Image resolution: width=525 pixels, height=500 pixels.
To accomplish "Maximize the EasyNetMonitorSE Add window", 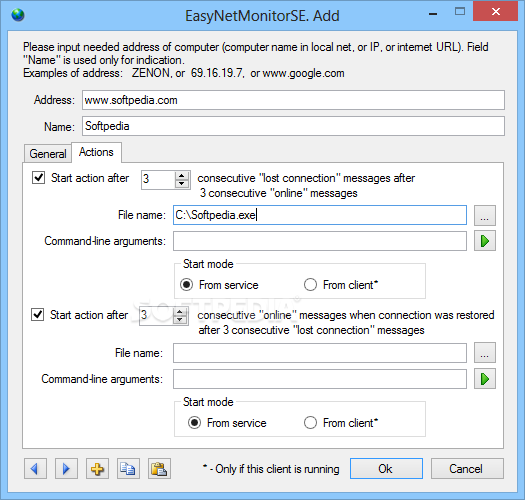I will pos(460,12).
